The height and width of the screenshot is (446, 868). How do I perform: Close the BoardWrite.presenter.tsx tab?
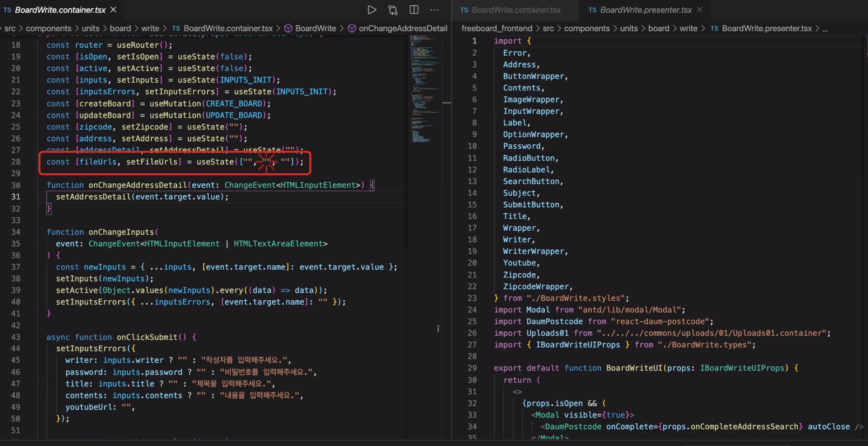(x=700, y=10)
